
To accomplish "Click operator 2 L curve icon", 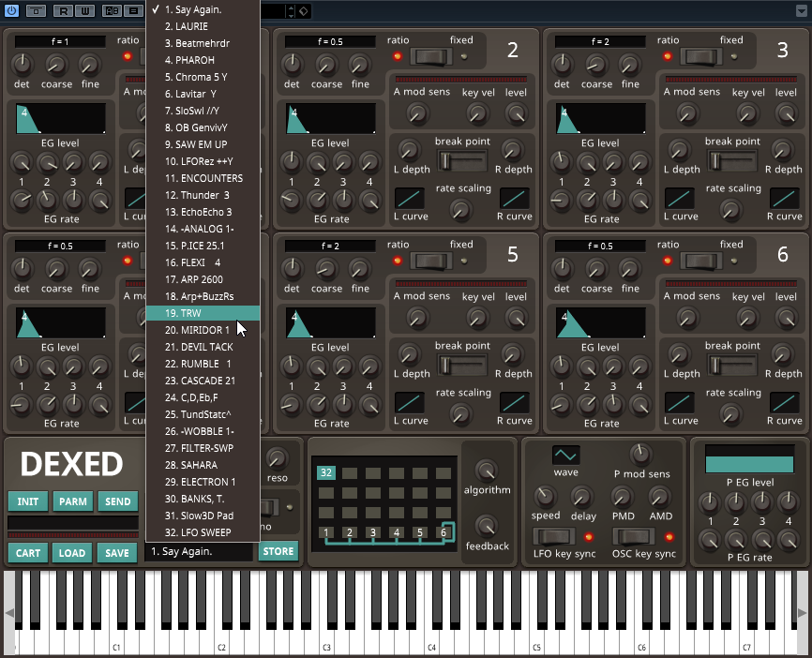I will [x=410, y=199].
